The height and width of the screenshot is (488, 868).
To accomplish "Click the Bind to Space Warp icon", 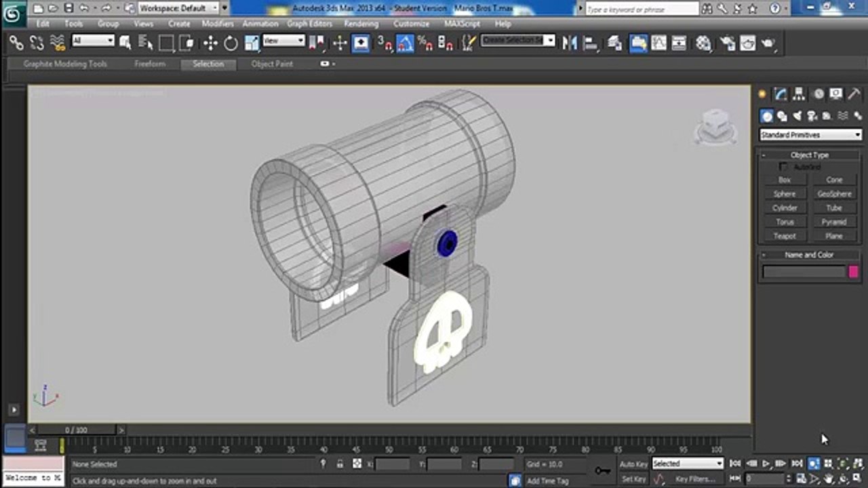I will (x=58, y=43).
